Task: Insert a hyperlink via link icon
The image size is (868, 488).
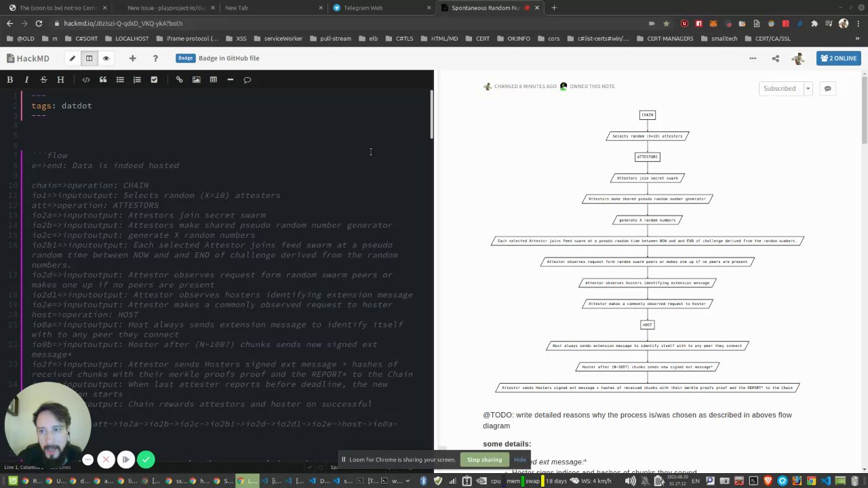Action: [179, 80]
